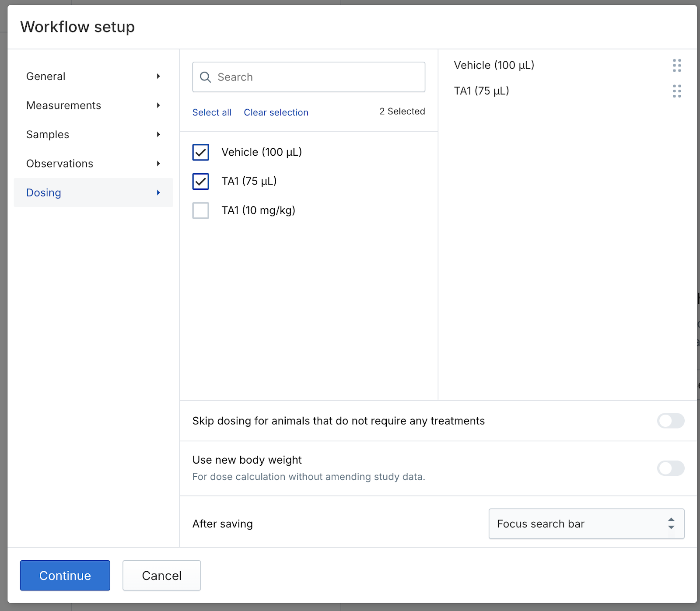This screenshot has width=700, height=611.
Task: Switch to the Measurements tab
Action: point(64,105)
